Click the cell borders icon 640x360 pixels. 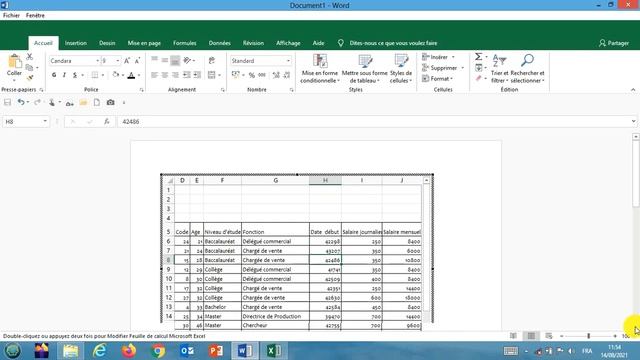[95, 75]
